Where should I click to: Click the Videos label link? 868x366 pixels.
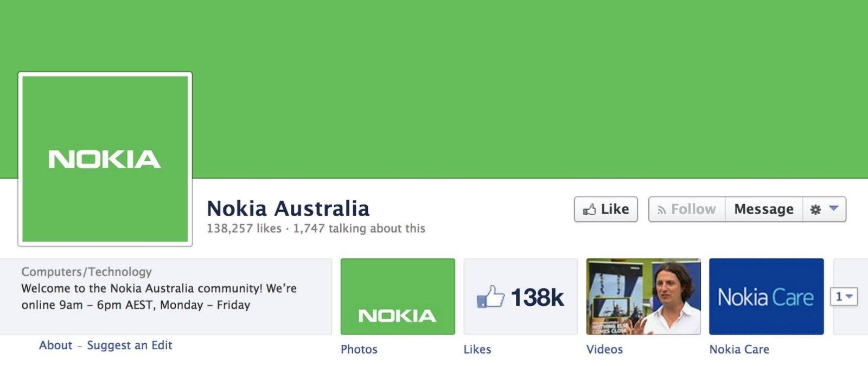(604, 349)
